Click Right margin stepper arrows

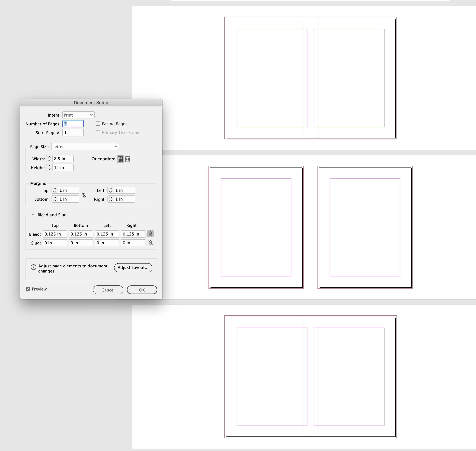(111, 199)
